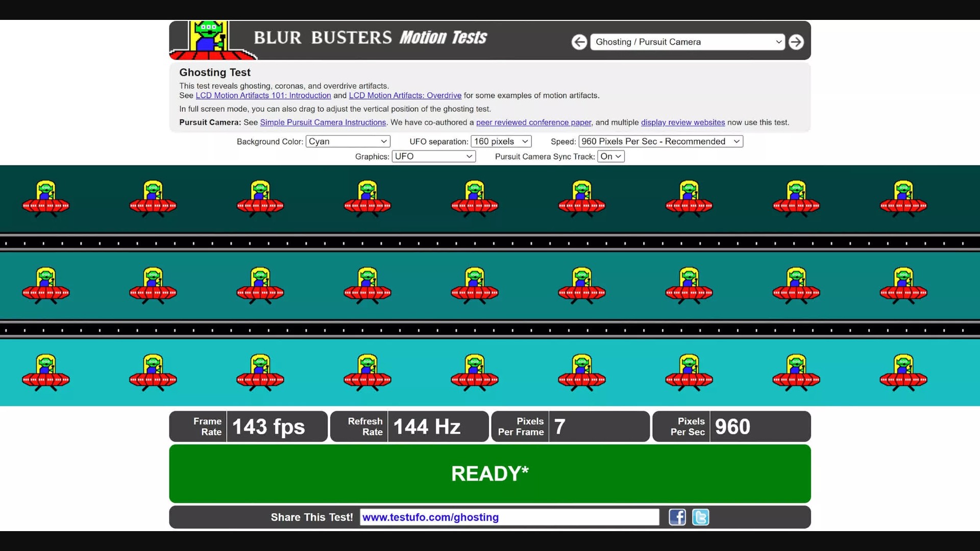Click the rightmost UFO in the bright cyan band
Viewport: 980px width, 551px height.
[903, 372]
